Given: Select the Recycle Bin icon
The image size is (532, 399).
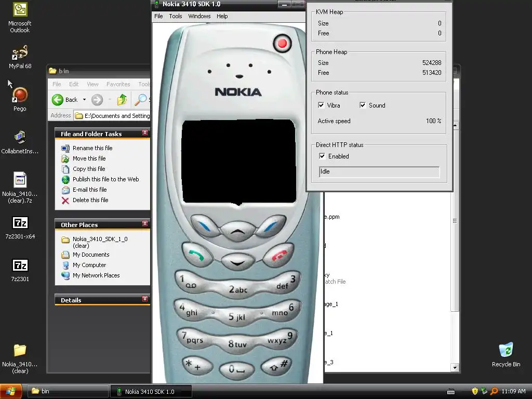Looking at the screenshot, I should tap(506, 354).
